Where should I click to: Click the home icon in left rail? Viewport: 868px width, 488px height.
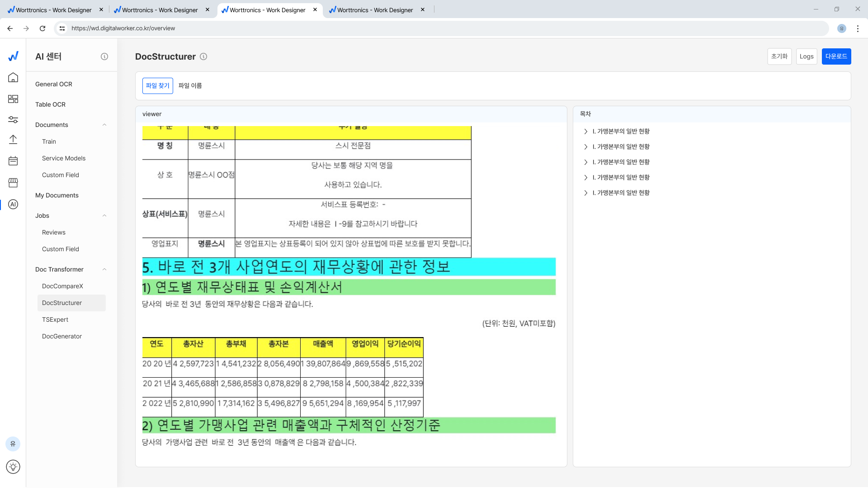pyautogui.click(x=13, y=78)
